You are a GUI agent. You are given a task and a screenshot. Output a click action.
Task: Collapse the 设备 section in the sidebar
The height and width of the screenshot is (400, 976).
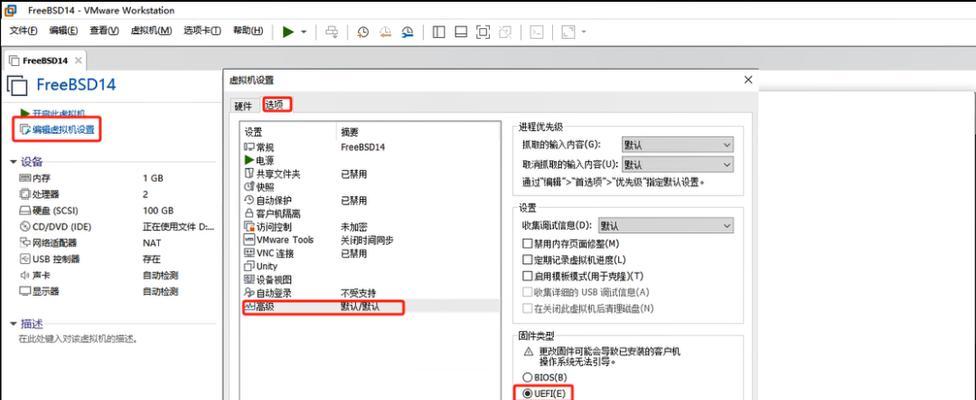tap(13, 162)
